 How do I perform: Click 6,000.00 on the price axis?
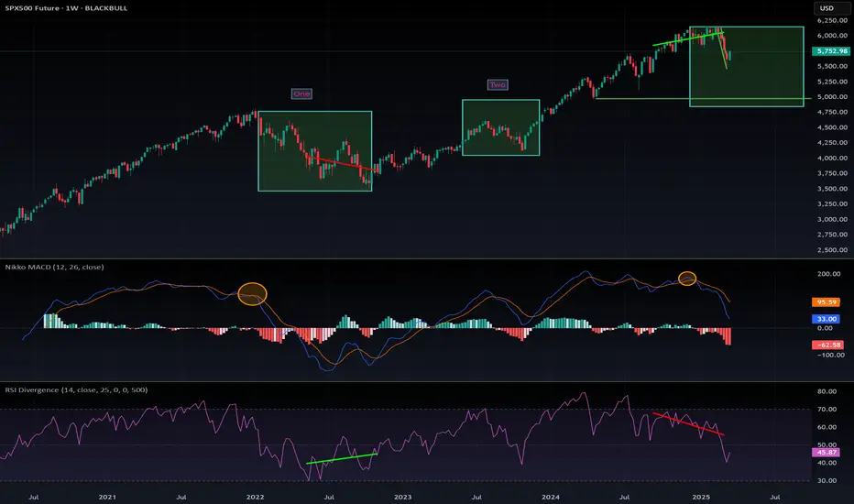[832, 36]
